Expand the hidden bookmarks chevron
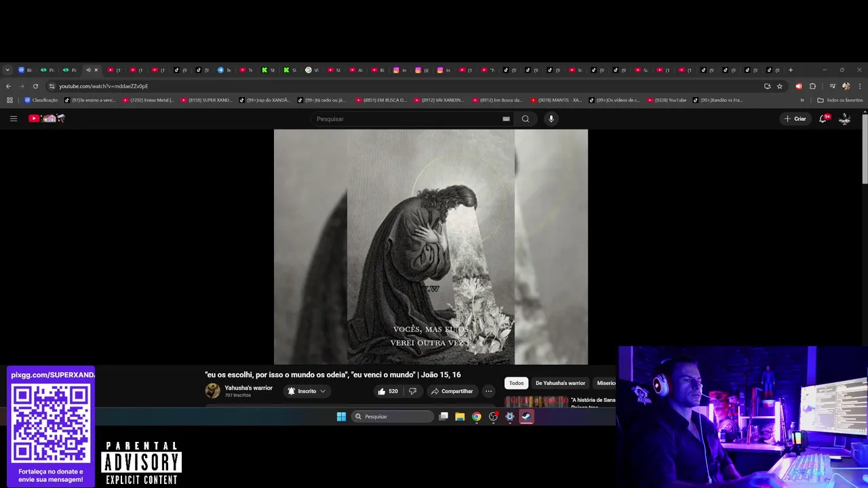Screen dimensions: 868x488 click(802, 100)
